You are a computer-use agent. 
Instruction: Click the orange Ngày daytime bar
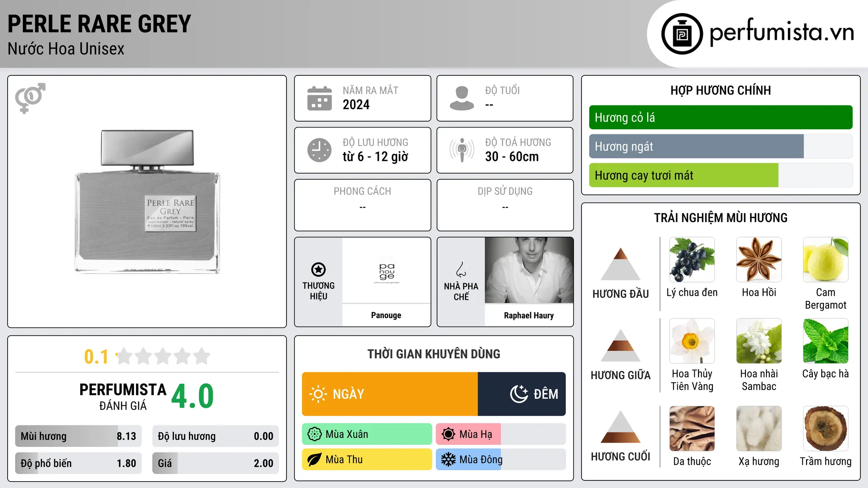(390, 394)
